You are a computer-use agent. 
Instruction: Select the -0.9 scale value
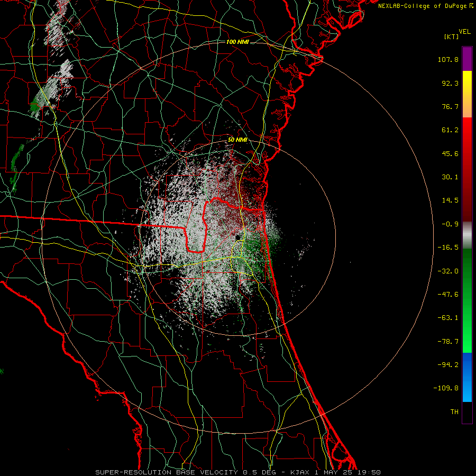tap(450, 224)
